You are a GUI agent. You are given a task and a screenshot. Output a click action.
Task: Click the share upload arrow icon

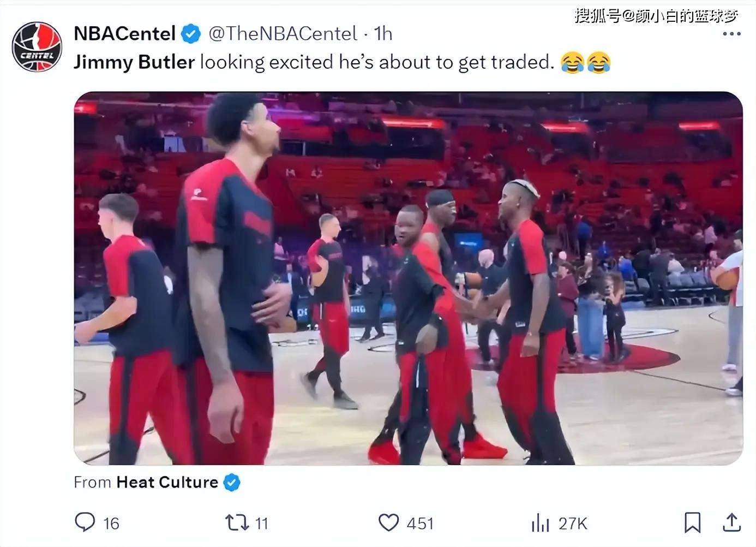[732, 522]
